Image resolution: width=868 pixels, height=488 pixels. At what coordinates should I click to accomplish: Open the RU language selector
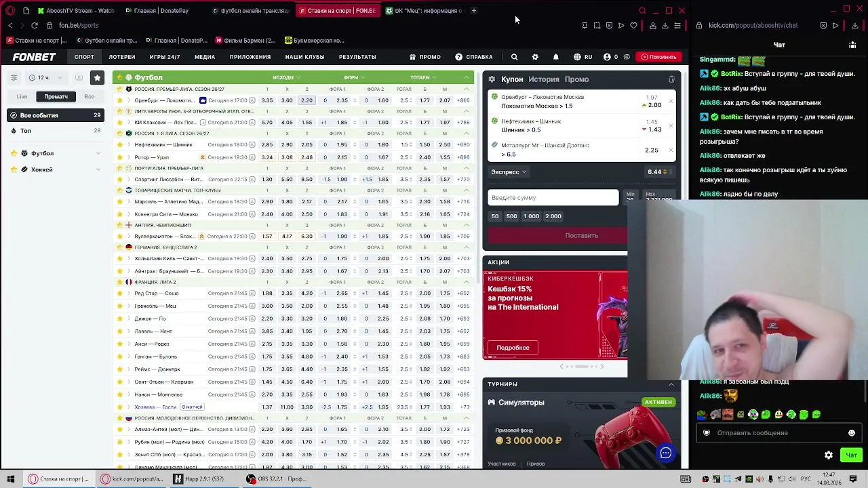tap(583, 57)
